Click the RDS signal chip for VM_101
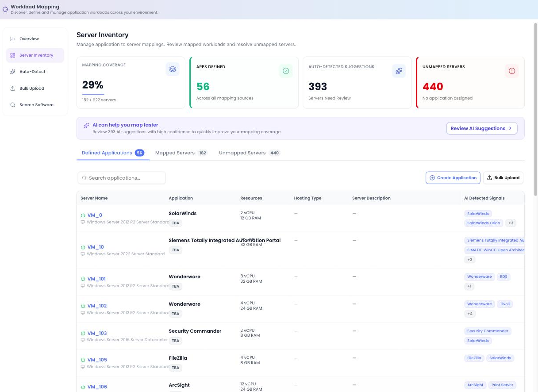 pos(503,277)
